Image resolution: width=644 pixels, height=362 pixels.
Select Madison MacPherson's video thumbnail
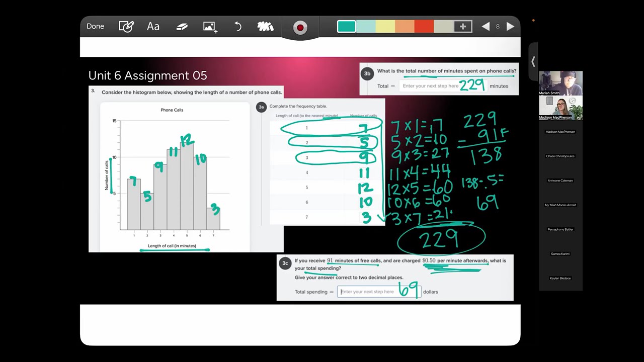pos(560,108)
